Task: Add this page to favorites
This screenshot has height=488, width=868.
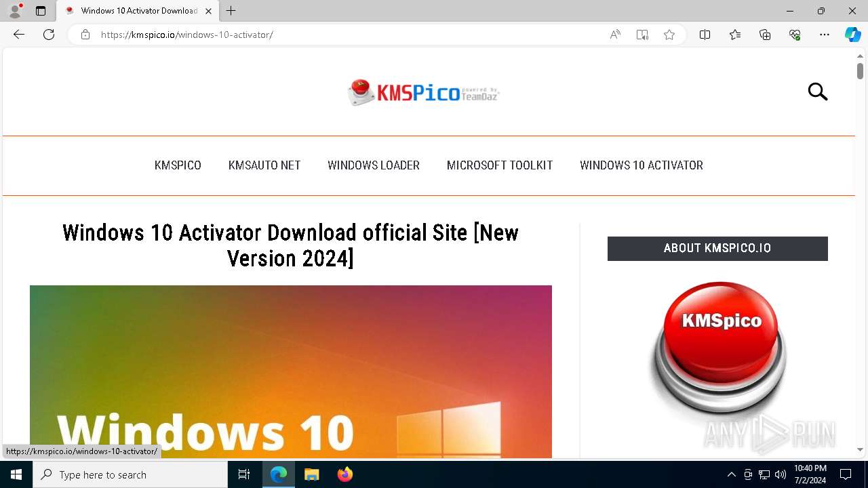Action: (669, 35)
